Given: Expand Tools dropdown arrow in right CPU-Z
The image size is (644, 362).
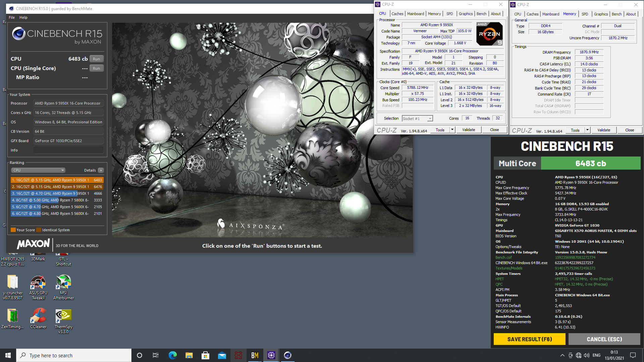Looking at the screenshot, I should [587, 130].
